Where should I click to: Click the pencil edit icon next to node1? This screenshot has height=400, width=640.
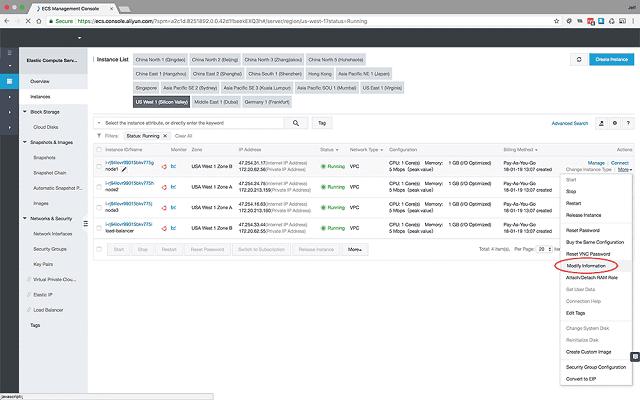(x=124, y=168)
